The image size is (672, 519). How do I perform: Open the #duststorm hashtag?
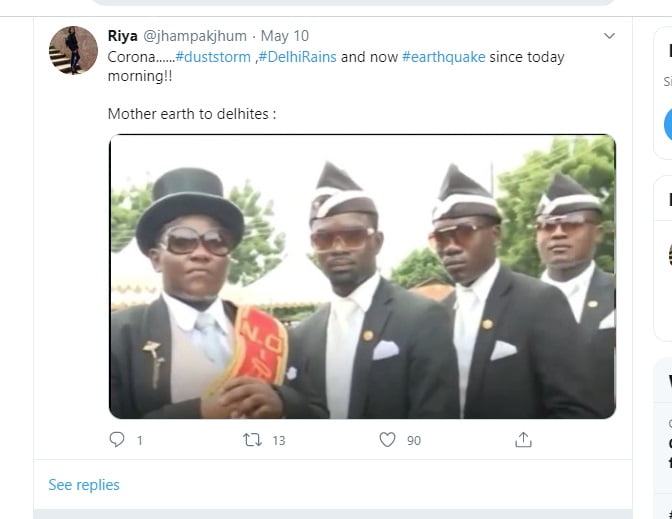pyautogui.click(x=214, y=57)
